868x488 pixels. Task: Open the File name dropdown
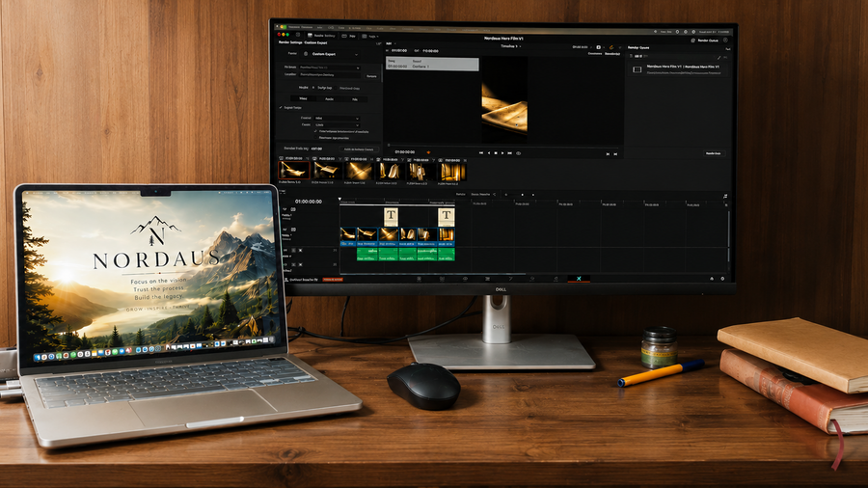330,68
